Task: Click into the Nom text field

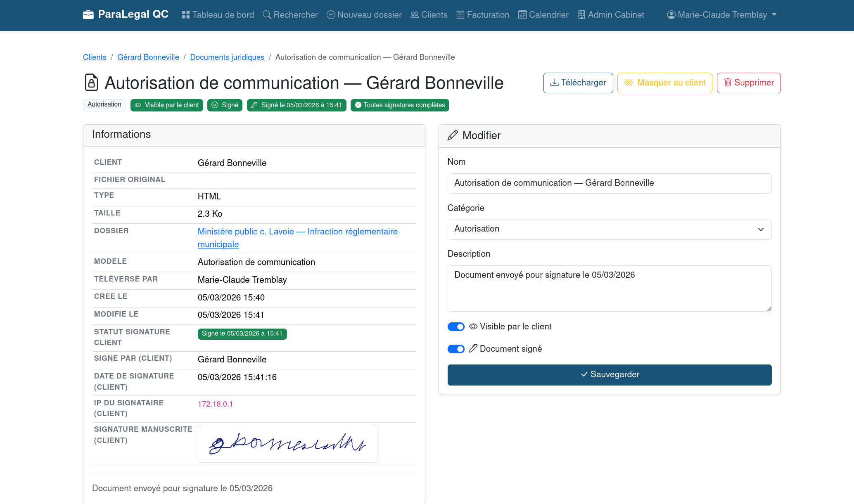Action: 609,183
